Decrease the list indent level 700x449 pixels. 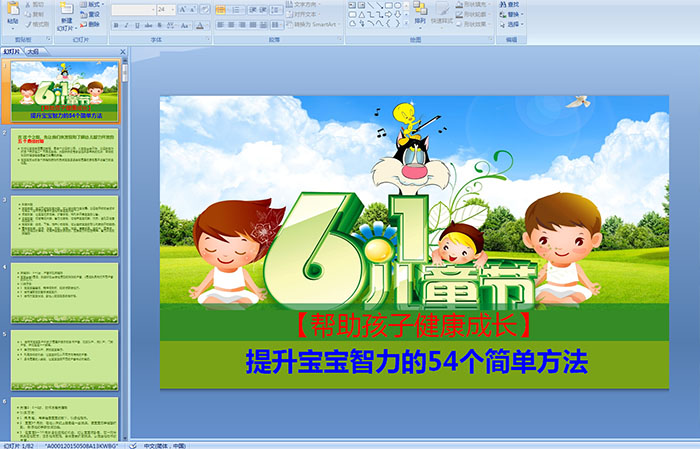coord(253,10)
